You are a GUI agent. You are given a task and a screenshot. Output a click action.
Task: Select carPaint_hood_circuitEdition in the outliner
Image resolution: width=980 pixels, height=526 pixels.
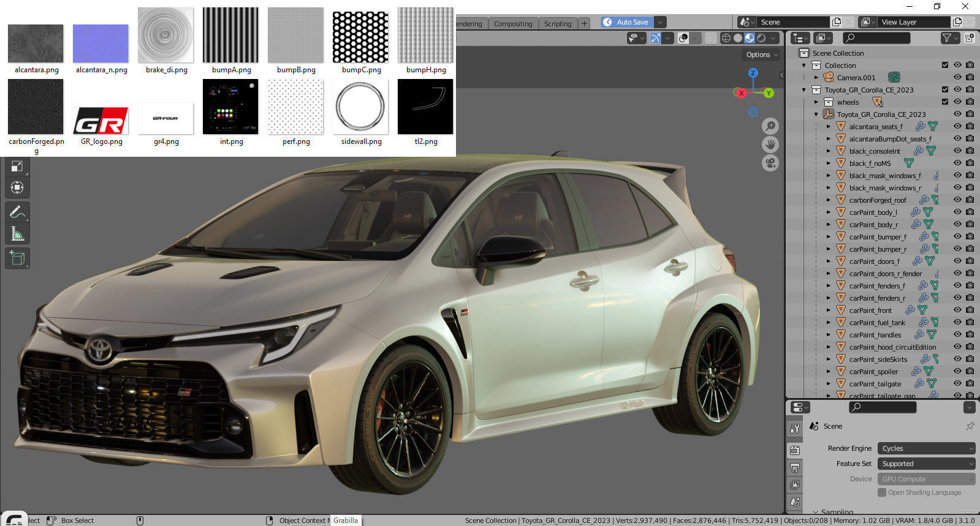[892, 347]
